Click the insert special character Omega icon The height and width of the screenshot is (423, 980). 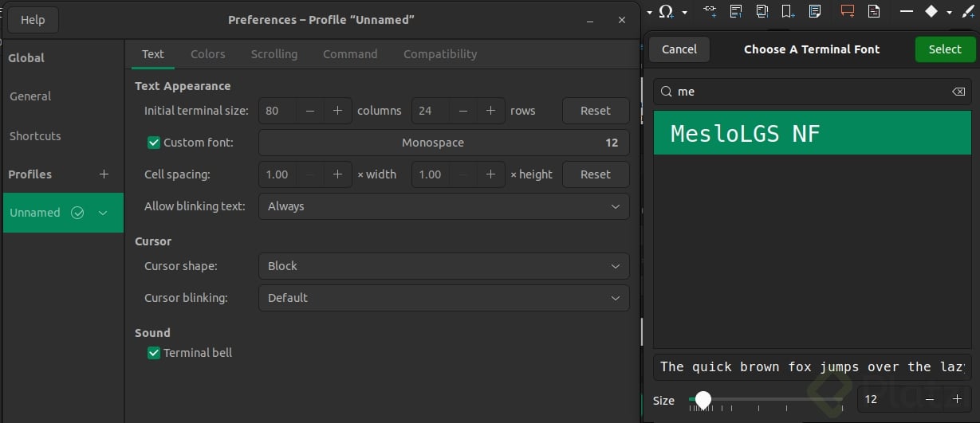[x=667, y=11]
